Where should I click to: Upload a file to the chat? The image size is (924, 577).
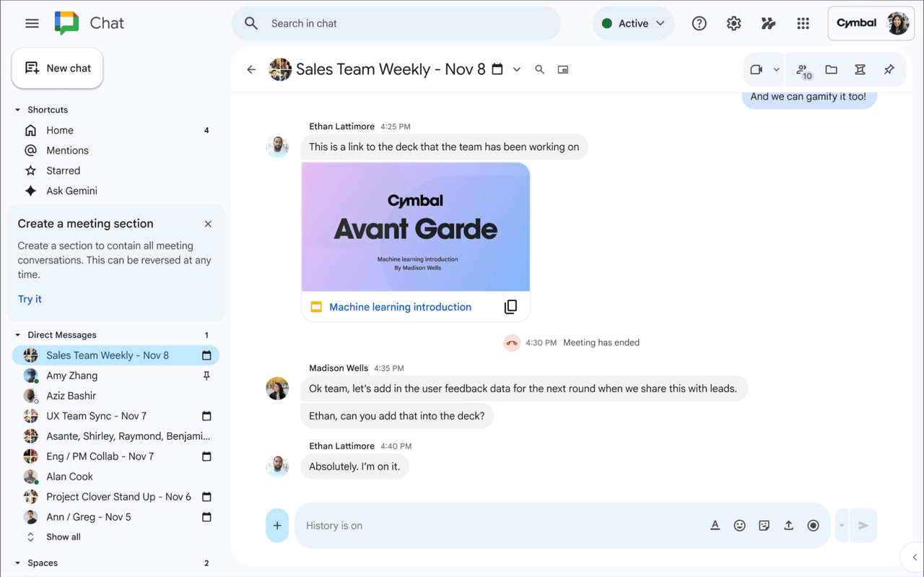point(788,525)
